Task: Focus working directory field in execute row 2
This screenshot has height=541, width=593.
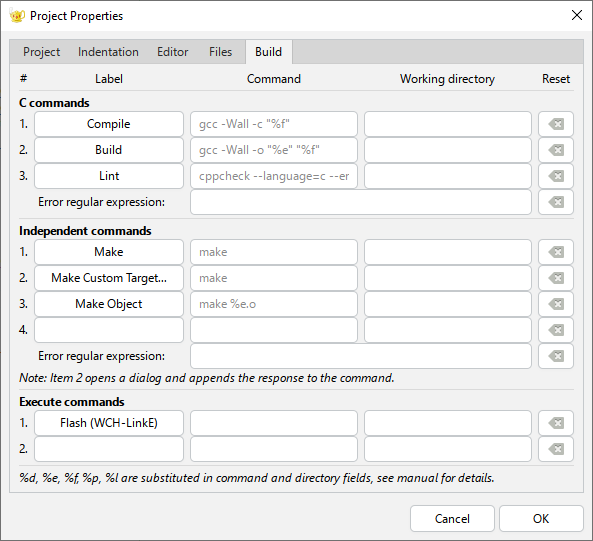Action: click(x=448, y=449)
